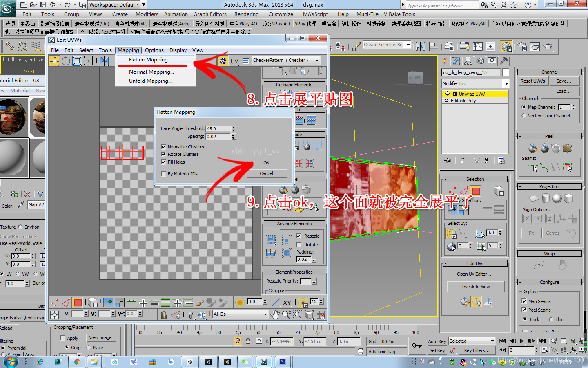588x368 pixels.
Task: Open the Hierarchy command panel tab
Action: [x=468, y=61]
